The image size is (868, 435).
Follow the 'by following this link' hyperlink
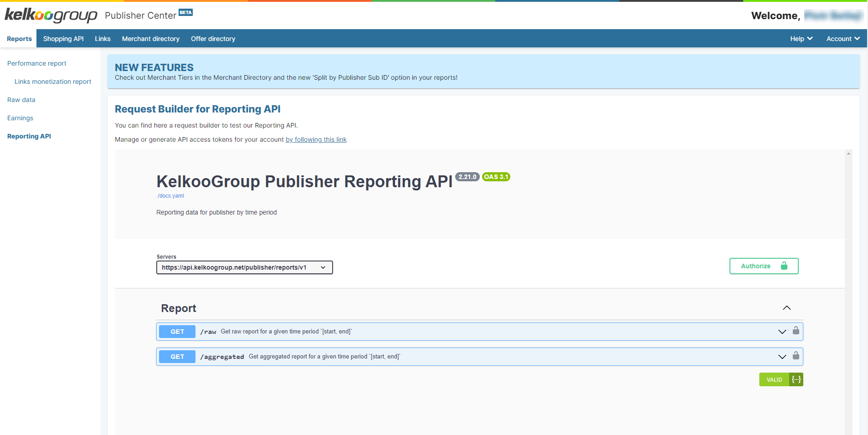316,139
